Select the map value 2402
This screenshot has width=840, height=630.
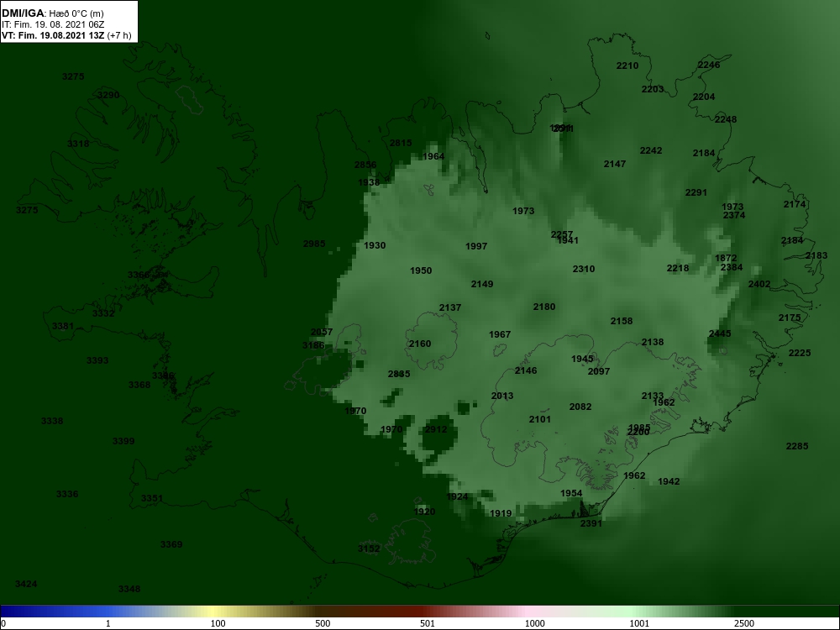[x=759, y=284]
